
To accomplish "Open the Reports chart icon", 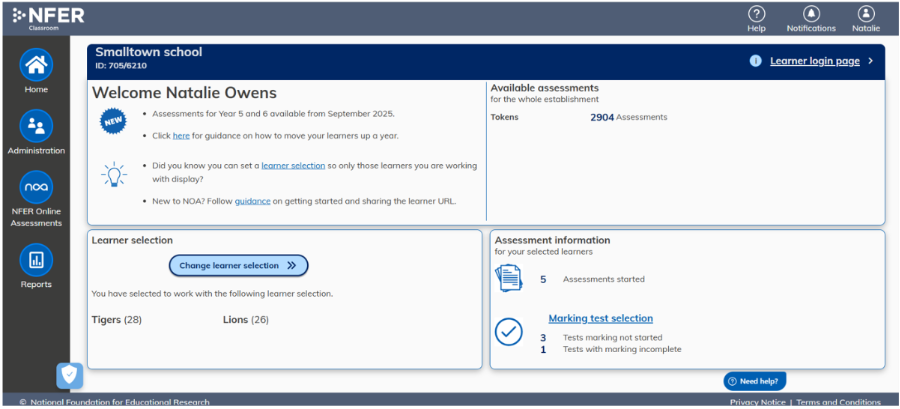I will point(36,260).
